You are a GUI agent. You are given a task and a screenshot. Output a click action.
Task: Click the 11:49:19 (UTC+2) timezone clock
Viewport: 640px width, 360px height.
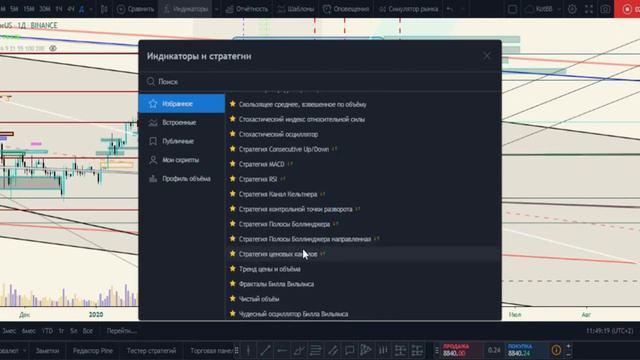tap(609, 331)
